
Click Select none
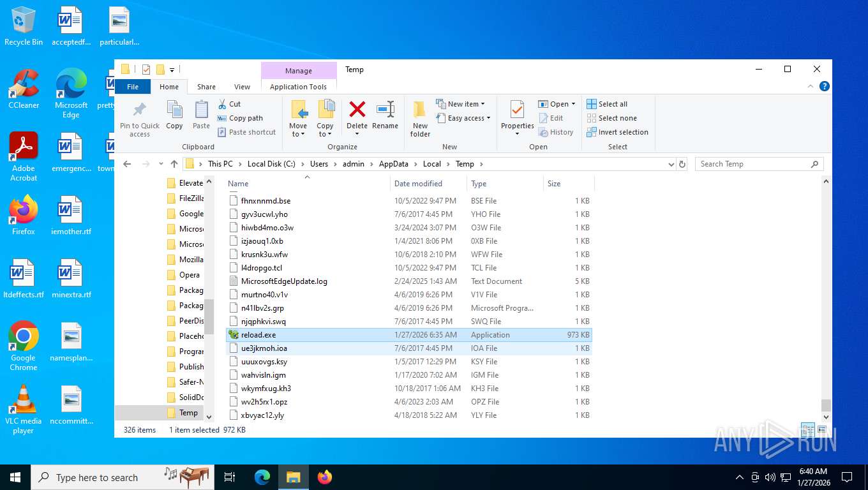[x=611, y=118]
